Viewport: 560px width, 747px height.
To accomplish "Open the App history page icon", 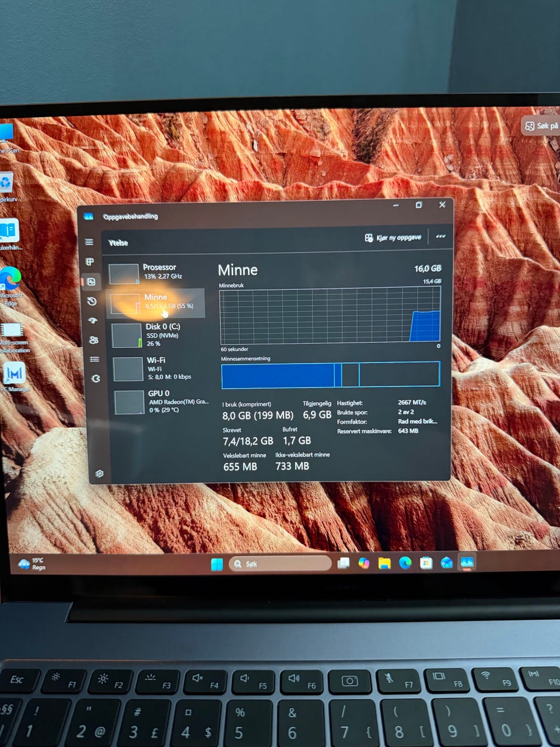I will coord(92,301).
